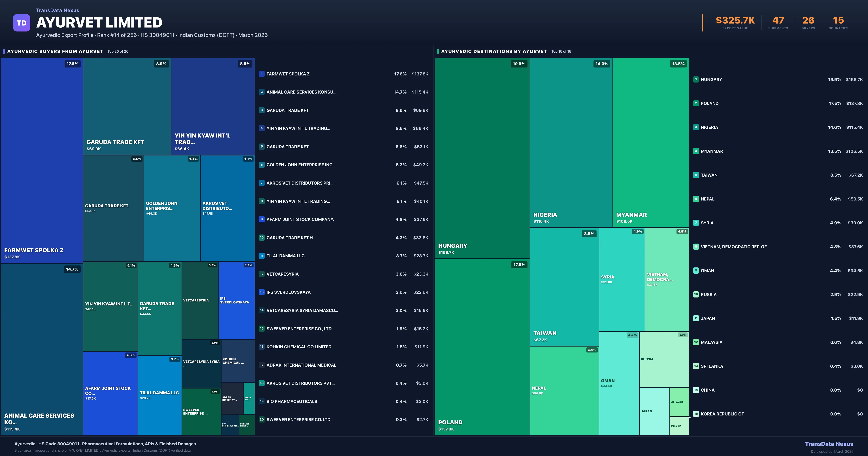Click rank badge 13 beside IPS SVERDLOVSKAYA
Viewport: 868px width, 456px height.
point(261,292)
